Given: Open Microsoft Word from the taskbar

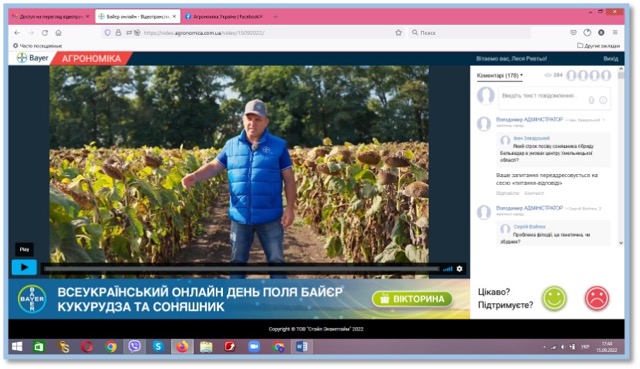Looking at the screenshot, I should (302, 347).
